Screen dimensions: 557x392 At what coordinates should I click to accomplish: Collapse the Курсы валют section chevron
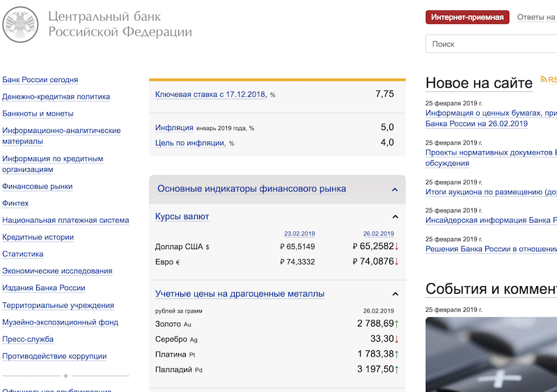click(395, 217)
